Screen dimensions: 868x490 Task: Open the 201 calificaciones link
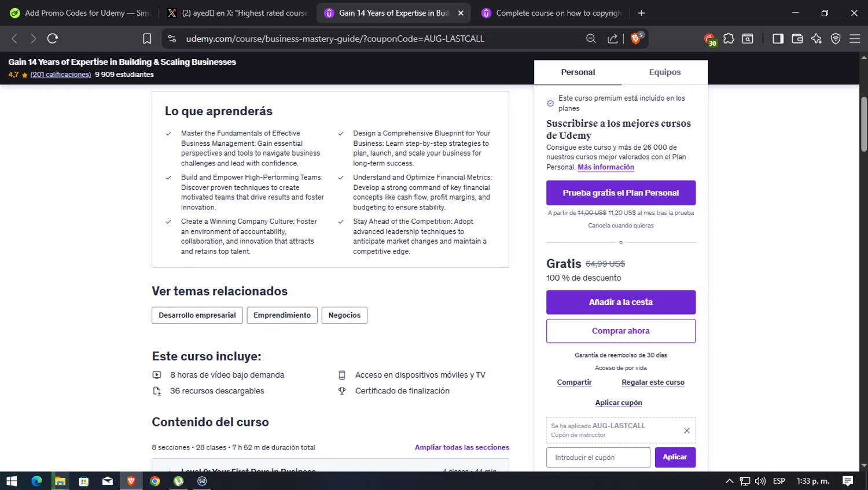tap(61, 75)
